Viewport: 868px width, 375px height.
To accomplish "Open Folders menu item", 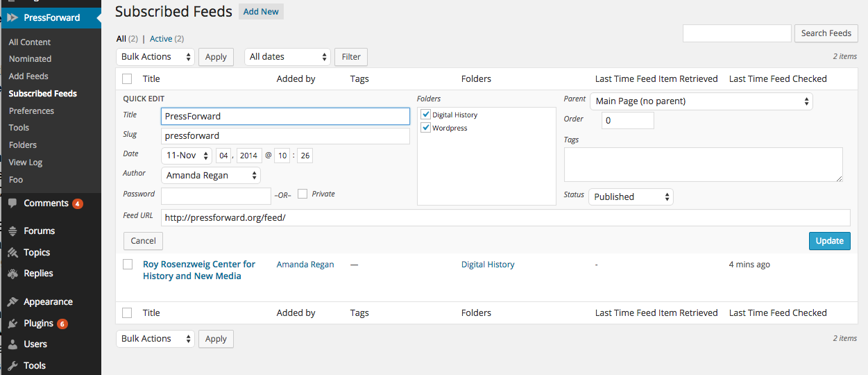I will tap(23, 145).
